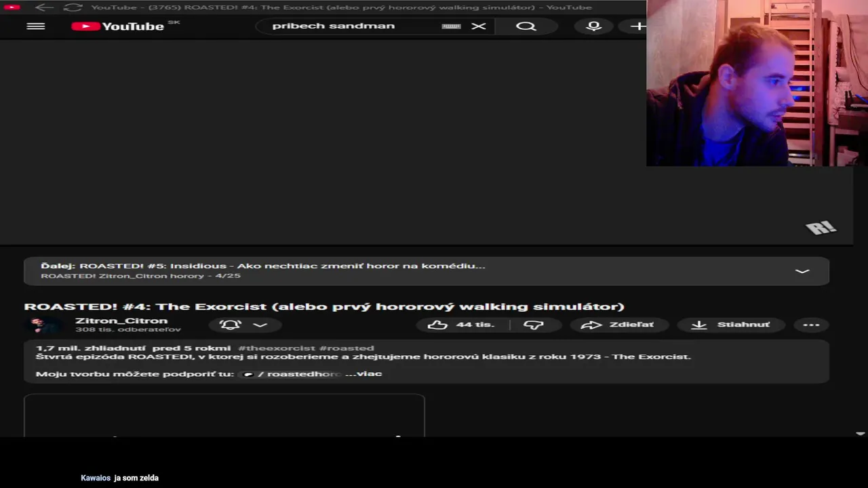This screenshot has height=488, width=868.
Task: Toggle notification bell for Zitron_Citron
Action: pyautogui.click(x=231, y=325)
